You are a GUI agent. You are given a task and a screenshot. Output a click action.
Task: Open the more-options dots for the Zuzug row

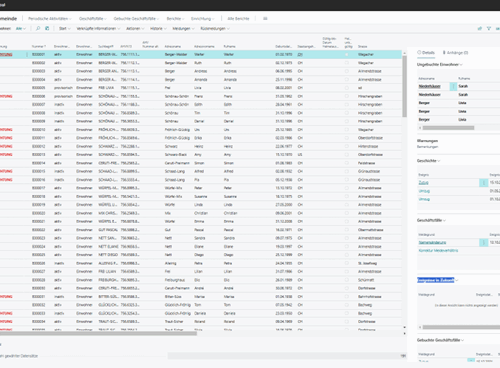pyautogui.click(x=484, y=183)
